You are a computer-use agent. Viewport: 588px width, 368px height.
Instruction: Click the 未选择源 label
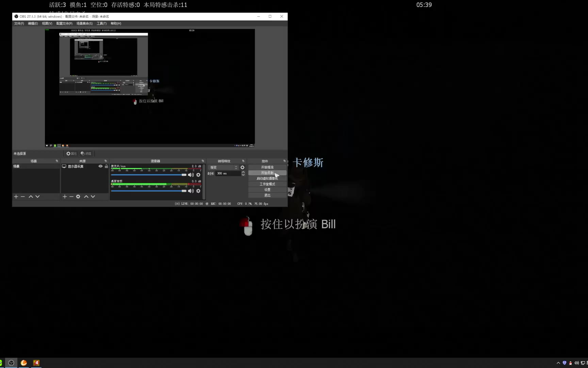click(20, 154)
